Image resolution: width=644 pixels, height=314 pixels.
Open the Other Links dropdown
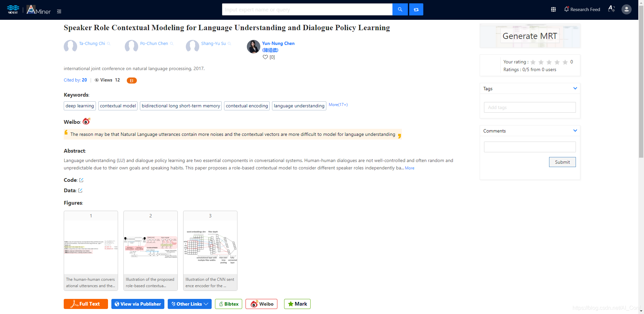coord(190,304)
